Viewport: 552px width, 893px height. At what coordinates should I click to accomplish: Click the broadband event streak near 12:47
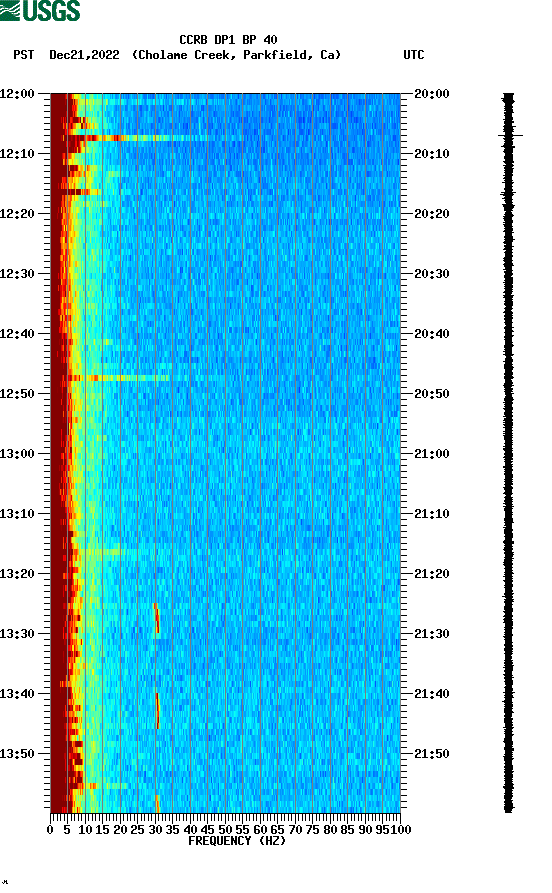120,378
